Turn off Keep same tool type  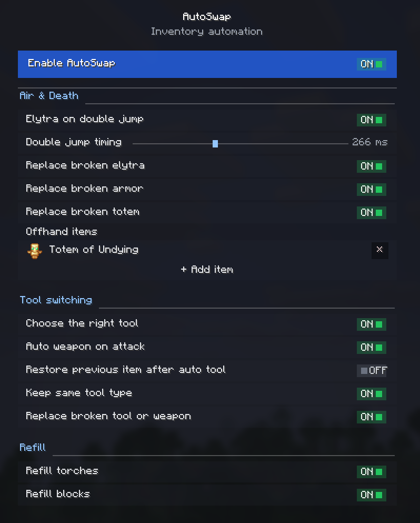click(372, 393)
